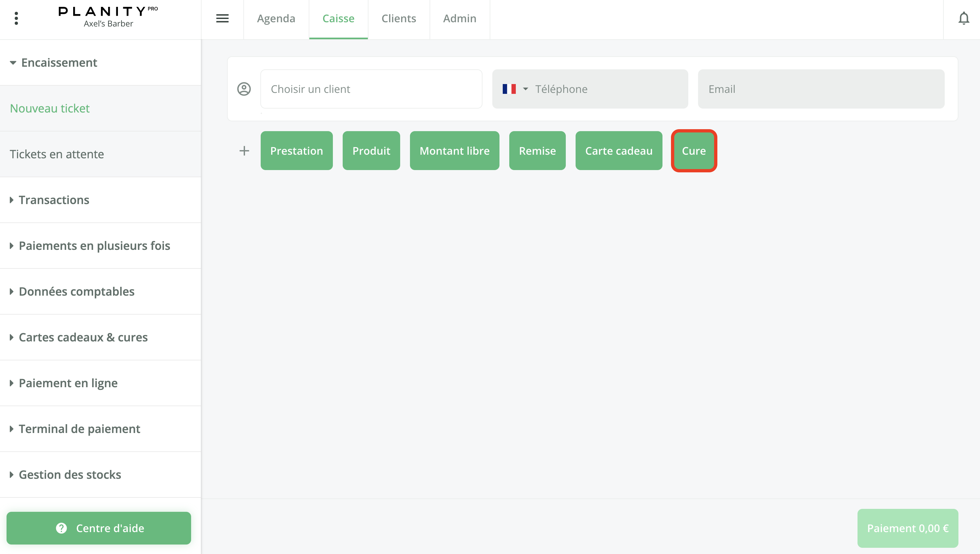The width and height of the screenshot is (980, 554).
Task: Click the Paiement 0,00 € button
Action: pos(908,528)
